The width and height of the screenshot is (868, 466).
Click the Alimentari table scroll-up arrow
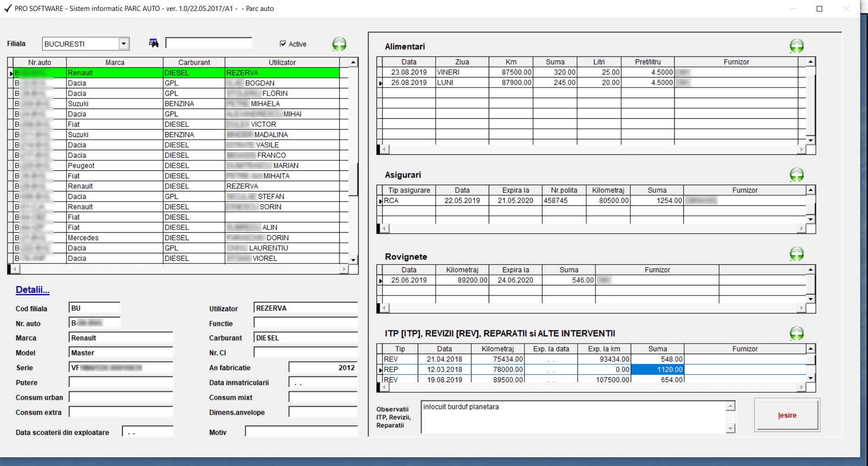(x=810, y=62)
